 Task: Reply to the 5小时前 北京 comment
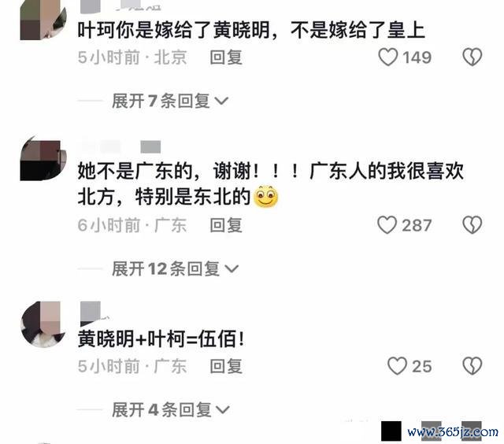(226, 57)
